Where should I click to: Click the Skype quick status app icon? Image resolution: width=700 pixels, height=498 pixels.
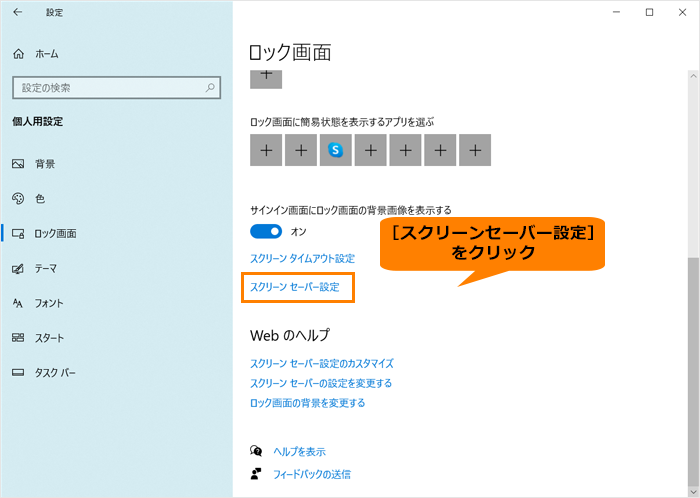pos(336,150)
